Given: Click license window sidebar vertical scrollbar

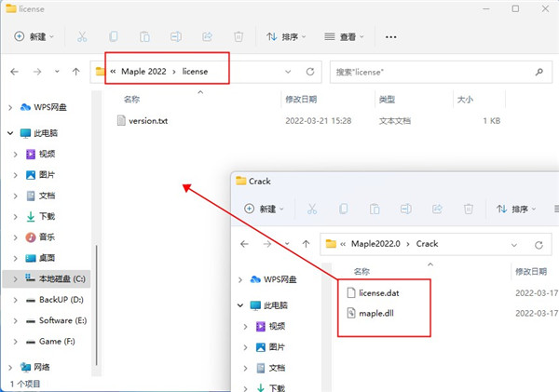Looking at the screenshot, I should click(x=96, y=305).
